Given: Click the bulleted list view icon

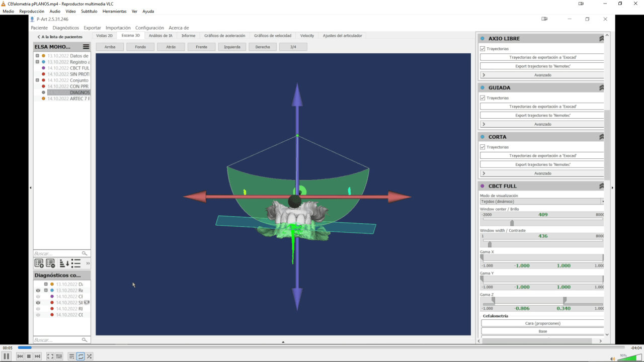Looking at the screenshot, I should coord(76,263).
